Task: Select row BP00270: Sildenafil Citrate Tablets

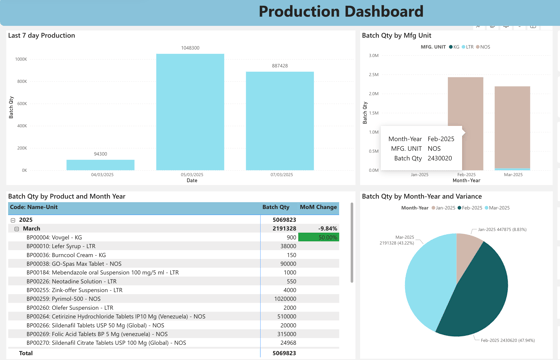Action: point(174,343)
